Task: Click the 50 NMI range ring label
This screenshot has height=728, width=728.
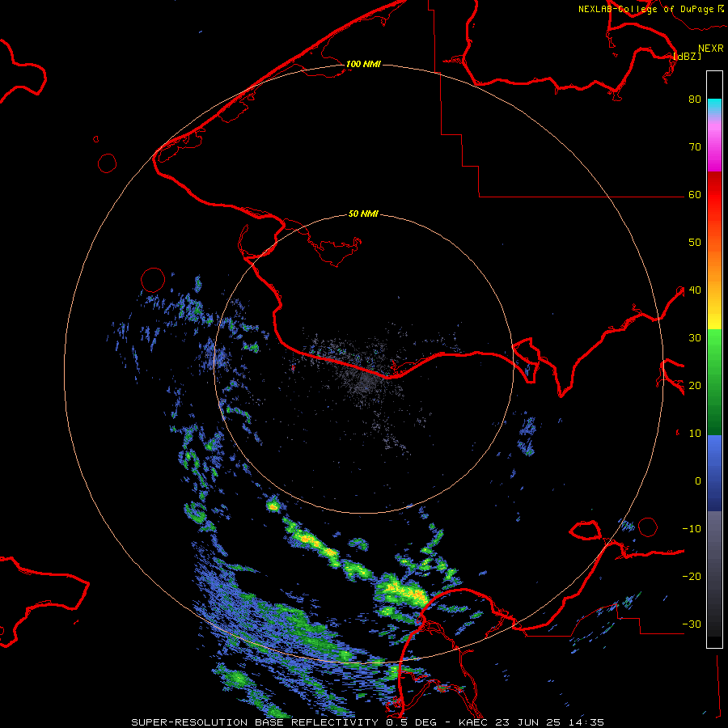Action: [x=363, y=214]
